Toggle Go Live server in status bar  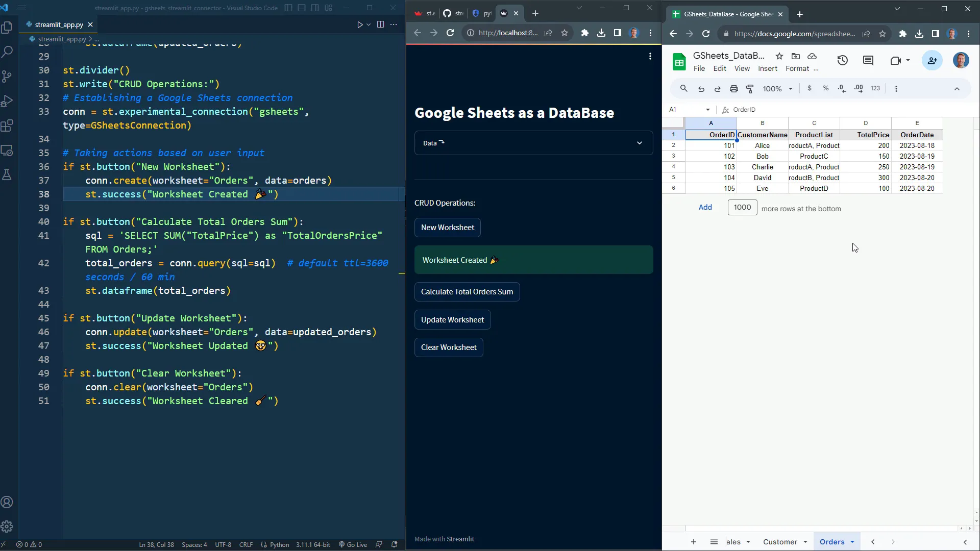point(353,544)
